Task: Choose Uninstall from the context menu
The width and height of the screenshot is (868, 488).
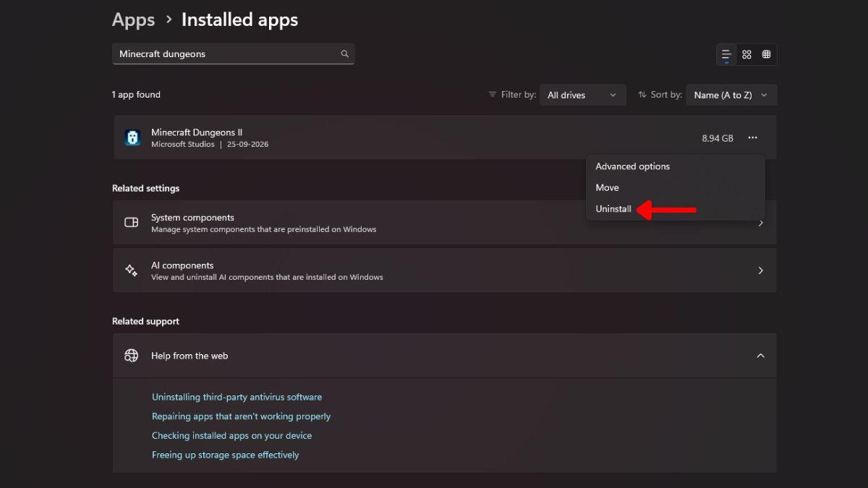Action: pos(613,209)
